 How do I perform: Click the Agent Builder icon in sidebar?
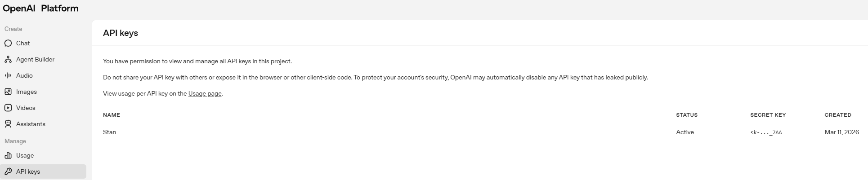pos(8,59)
